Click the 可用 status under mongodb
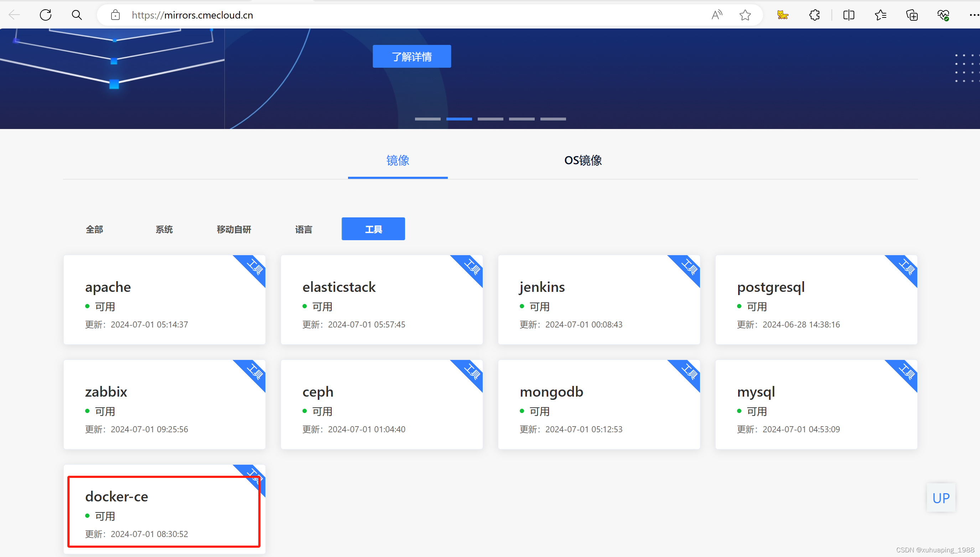980x557 pixels. coord(539,412)
